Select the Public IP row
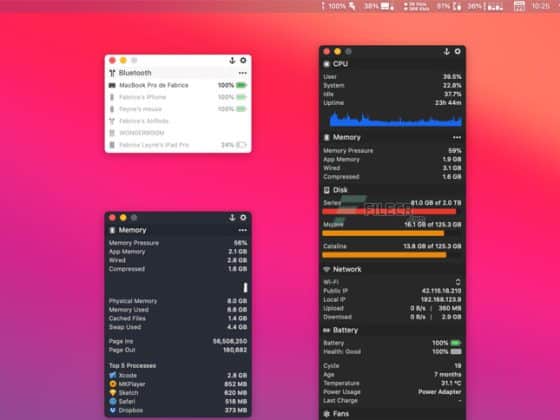 (x=392, y=291)
